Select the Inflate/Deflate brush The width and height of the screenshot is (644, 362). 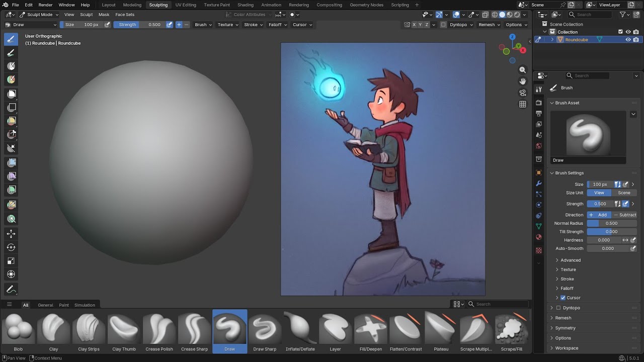coord(300,331)
